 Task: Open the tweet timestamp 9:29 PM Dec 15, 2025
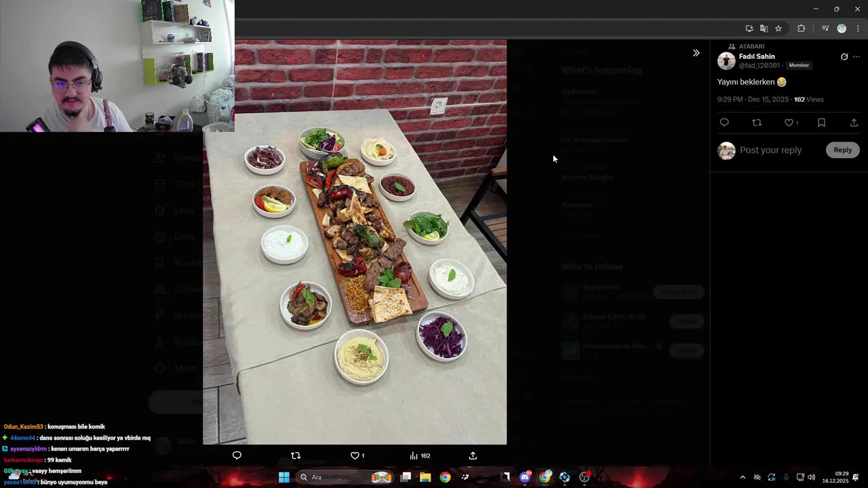(753, 100)
